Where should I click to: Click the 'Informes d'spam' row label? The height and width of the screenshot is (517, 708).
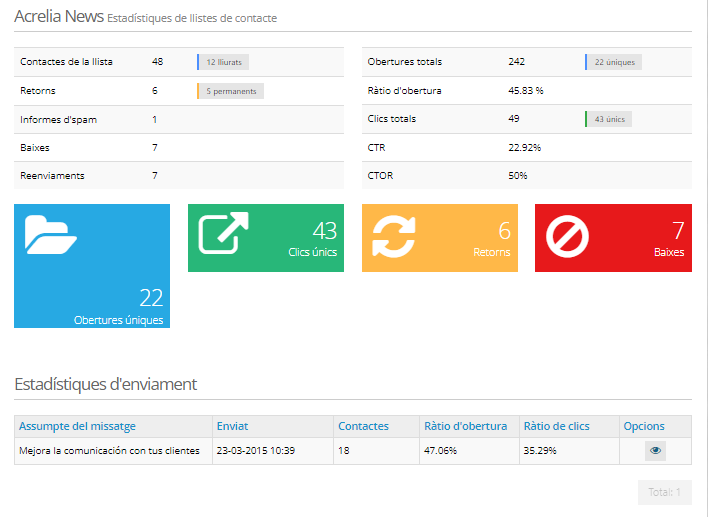coord(58,120)
